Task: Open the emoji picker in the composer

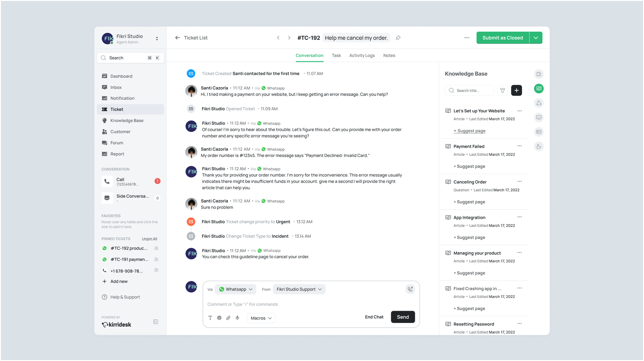Action: (x=219, y=318)
